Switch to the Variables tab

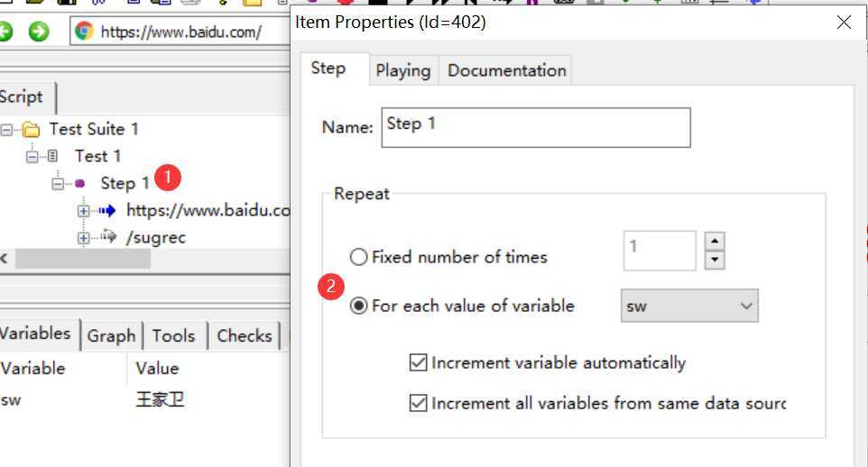point(38,334)
